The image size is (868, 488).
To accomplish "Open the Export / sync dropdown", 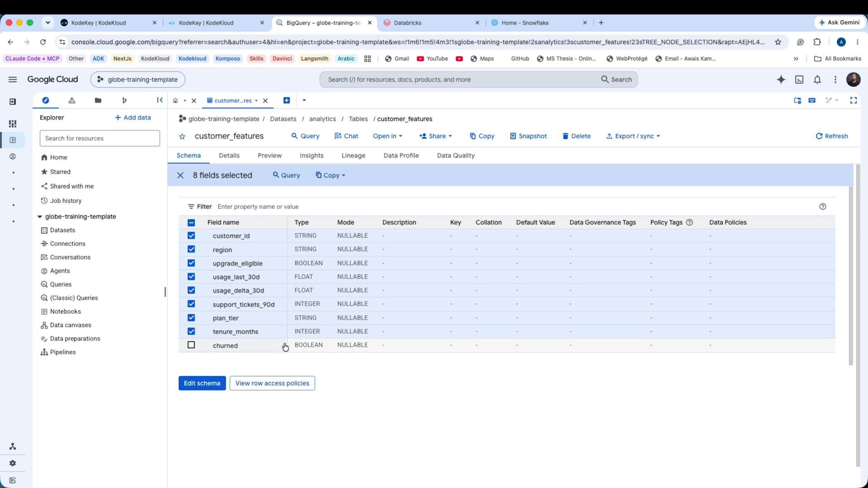I will click(x=633, y=136).
